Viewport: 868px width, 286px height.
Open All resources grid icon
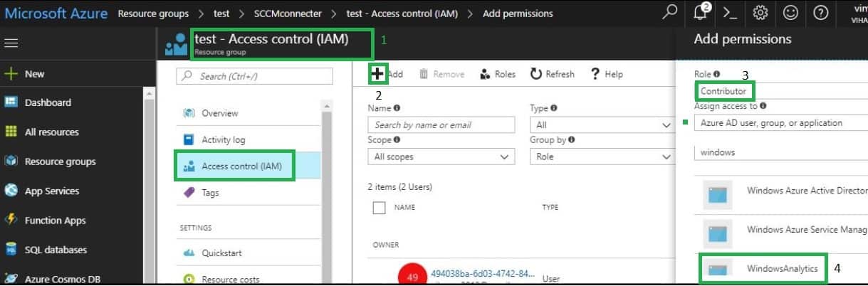[11, 132]
